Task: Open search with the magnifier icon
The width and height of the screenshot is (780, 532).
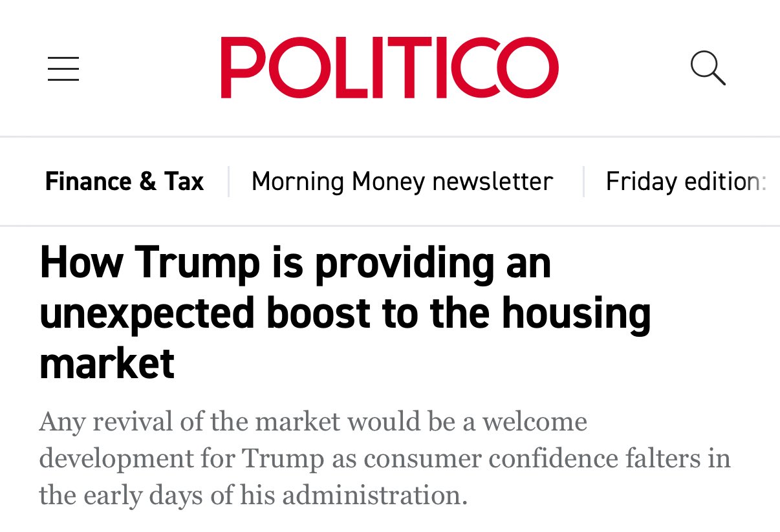Action: [708, 68]
